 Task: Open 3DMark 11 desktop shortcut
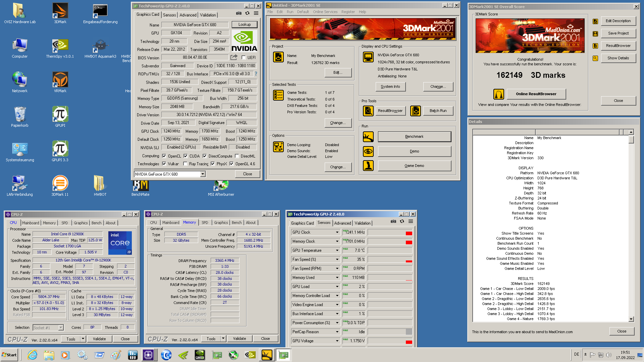(60, 186)
